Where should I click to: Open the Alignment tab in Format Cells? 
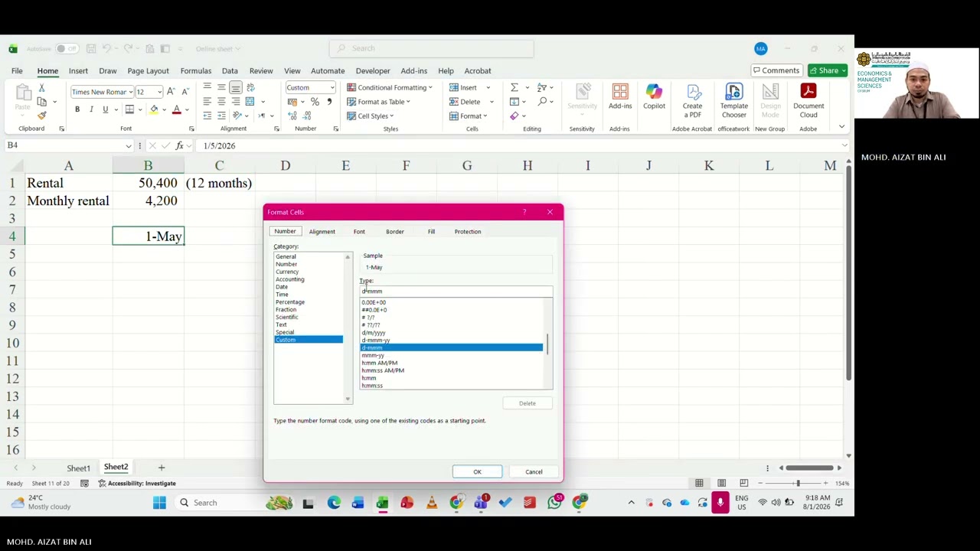click(x=322, y=231)
